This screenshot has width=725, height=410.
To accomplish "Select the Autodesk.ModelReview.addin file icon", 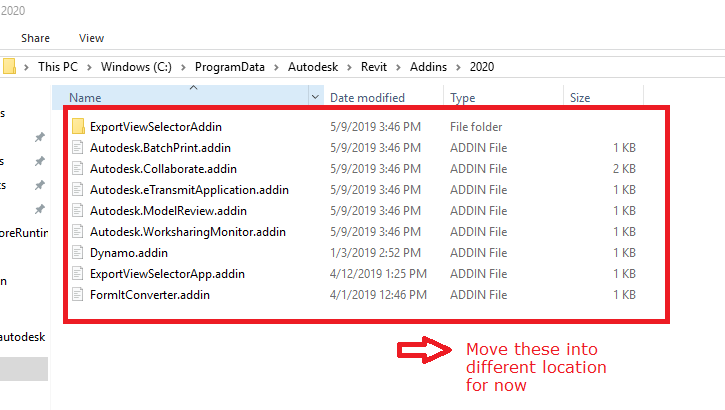I will (78, 211).
